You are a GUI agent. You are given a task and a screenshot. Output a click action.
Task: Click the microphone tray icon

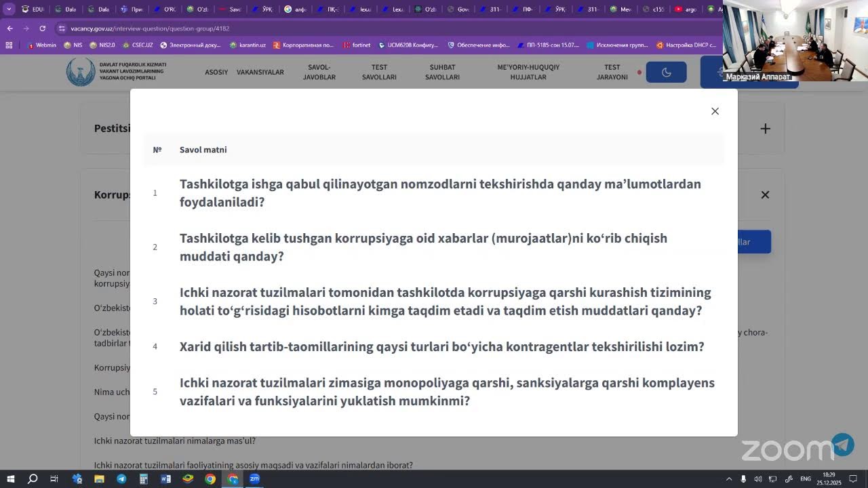(x=744, y=479)
